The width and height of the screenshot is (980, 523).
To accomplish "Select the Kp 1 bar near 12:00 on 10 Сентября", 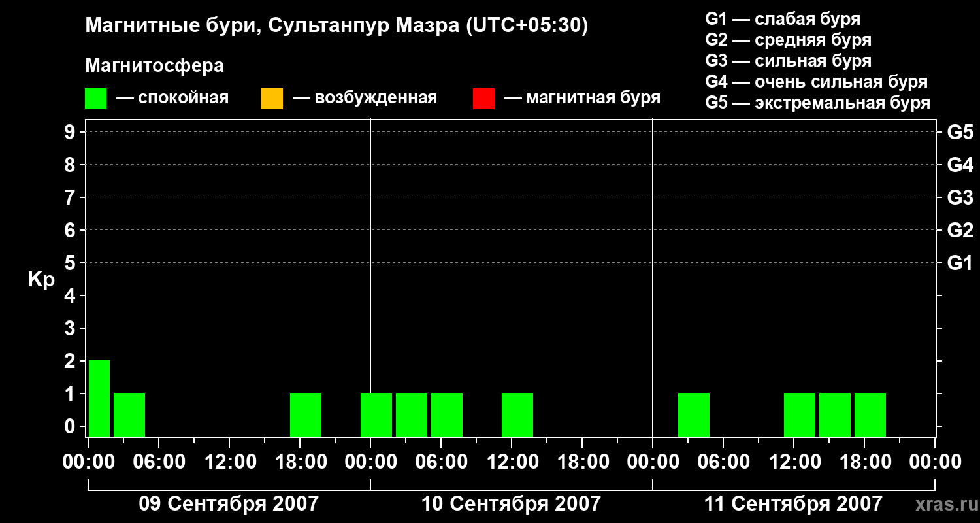I will (x=517, y=414).
